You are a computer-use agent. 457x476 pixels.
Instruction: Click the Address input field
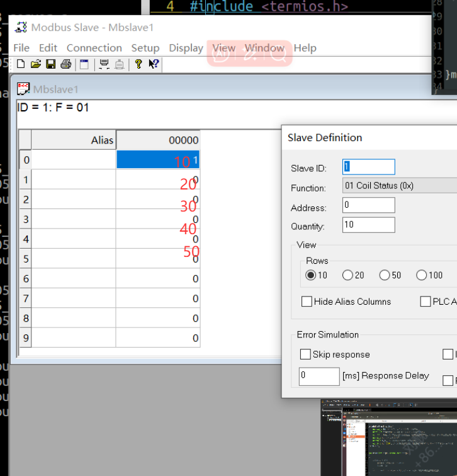point(369,205)
